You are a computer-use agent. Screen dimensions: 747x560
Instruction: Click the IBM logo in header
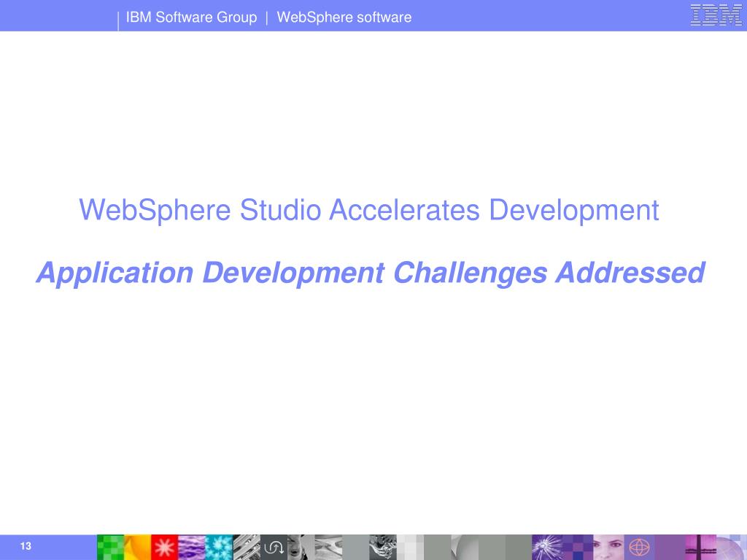tap(716, 15)
